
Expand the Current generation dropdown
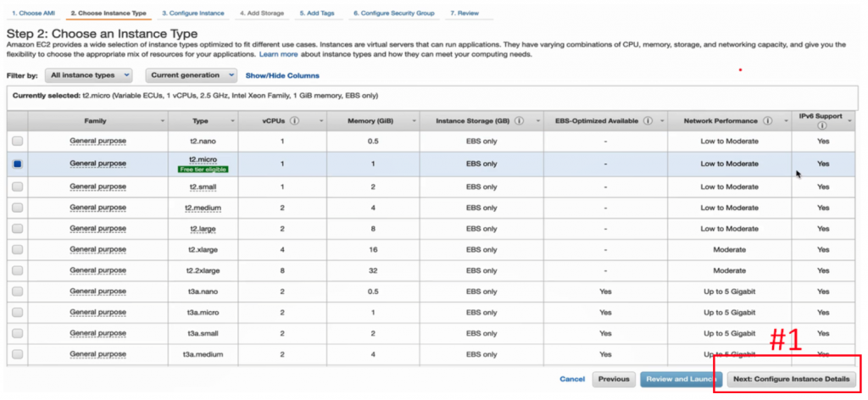click(190, 75)
